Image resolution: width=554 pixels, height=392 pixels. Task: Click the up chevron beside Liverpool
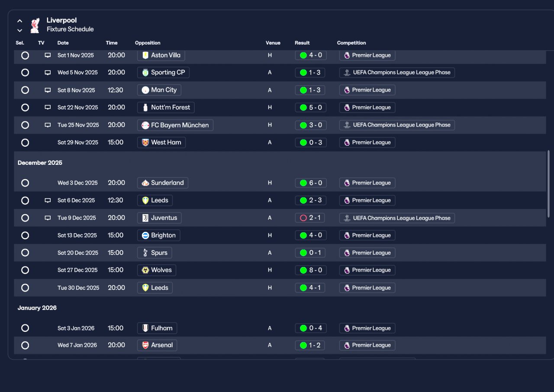click(x=19, y=21)
